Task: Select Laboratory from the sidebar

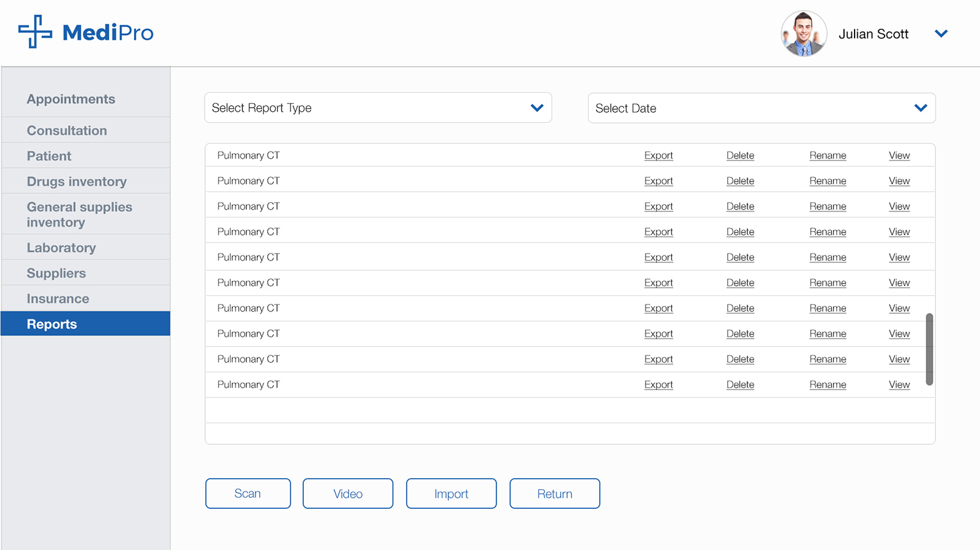Action: pos(61,248)
